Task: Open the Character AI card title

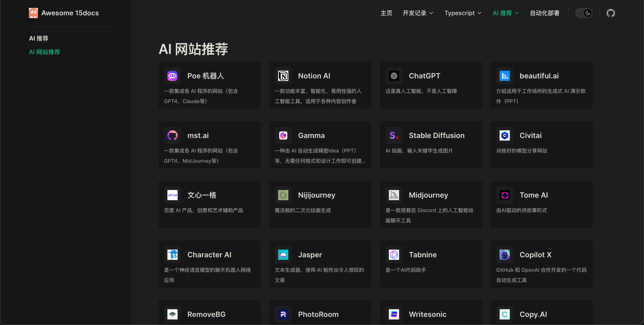Action: tap(209, 255)
